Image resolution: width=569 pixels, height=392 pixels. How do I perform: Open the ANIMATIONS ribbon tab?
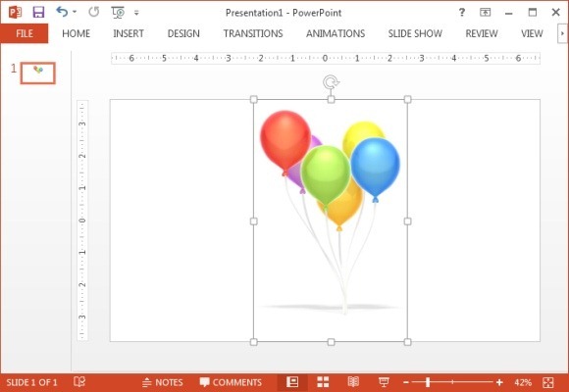coord(336,33)
